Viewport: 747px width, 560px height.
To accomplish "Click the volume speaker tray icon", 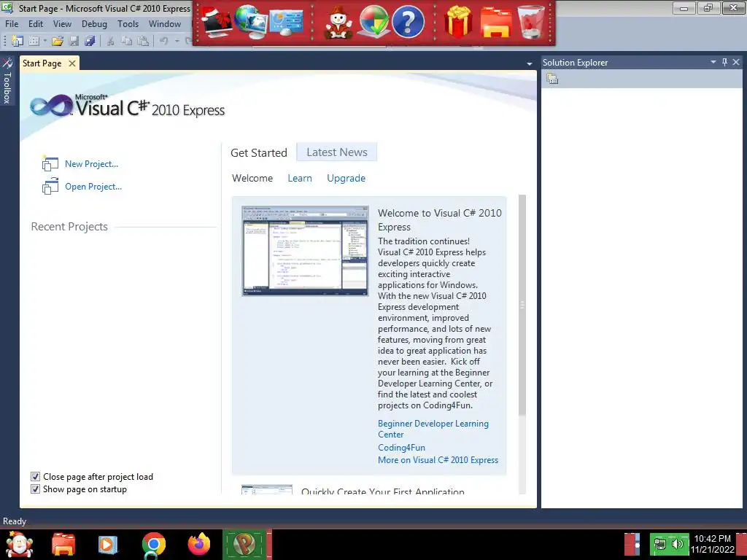I will coord(678,544).
